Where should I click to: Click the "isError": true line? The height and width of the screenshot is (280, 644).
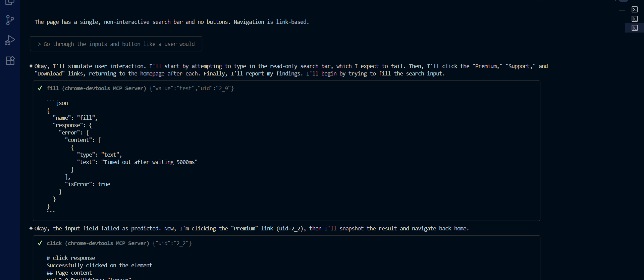click(88, 184)
